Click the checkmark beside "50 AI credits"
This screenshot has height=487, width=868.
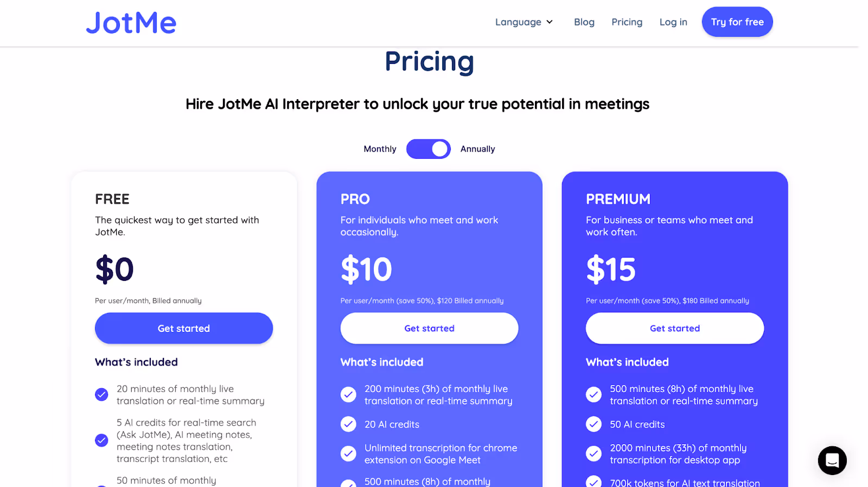(x=593, y=424)
